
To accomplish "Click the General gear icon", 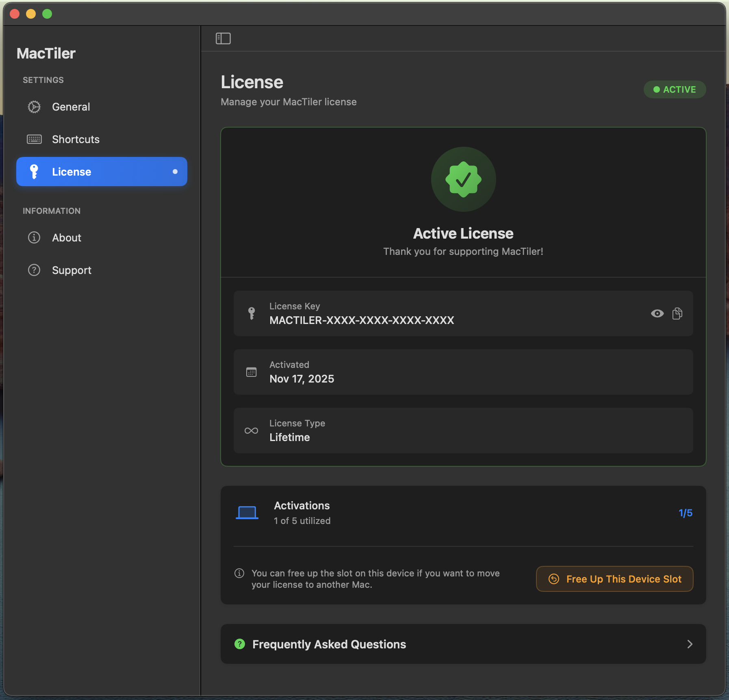I will click(34, 107).
